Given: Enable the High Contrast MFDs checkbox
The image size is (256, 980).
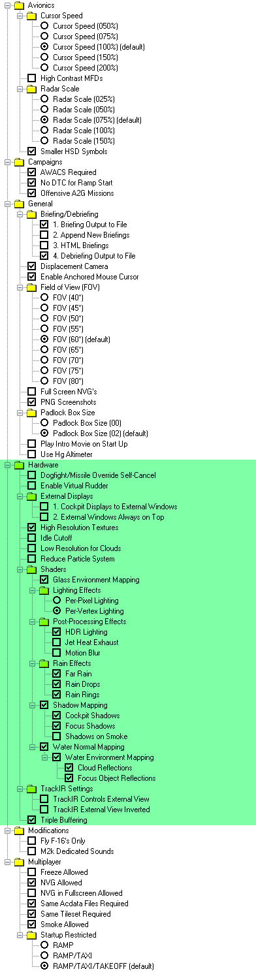Looking at the screenshot, I should (x=31, y=78).
